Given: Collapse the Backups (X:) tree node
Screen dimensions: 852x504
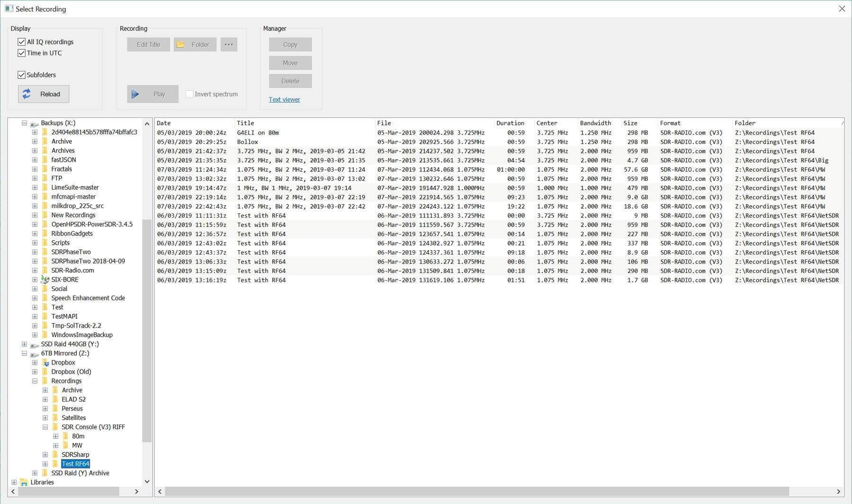Looking at the screenshot, I should coord(24,123).
